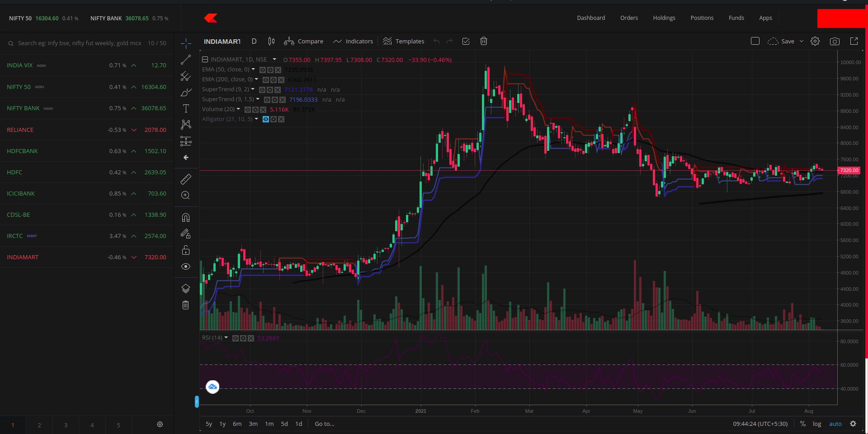This screenshot has height=434, width=868.
Task: Select the trend line drawing tool
Action: pos(186,60)
